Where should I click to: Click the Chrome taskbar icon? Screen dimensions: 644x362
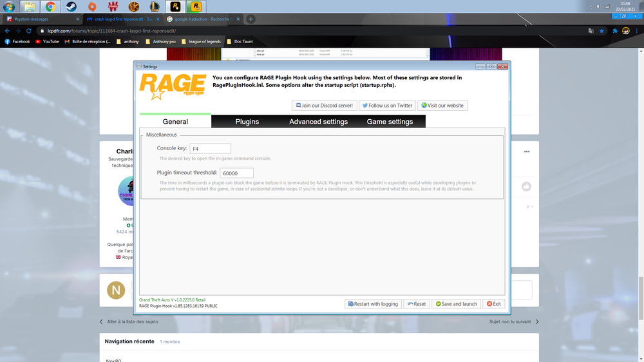[50, 6]
